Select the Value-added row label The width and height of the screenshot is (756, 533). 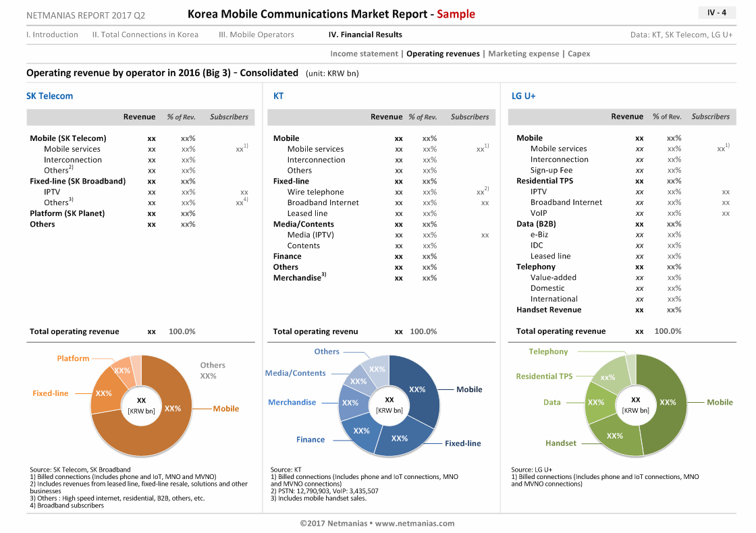[x=553, y=277]
